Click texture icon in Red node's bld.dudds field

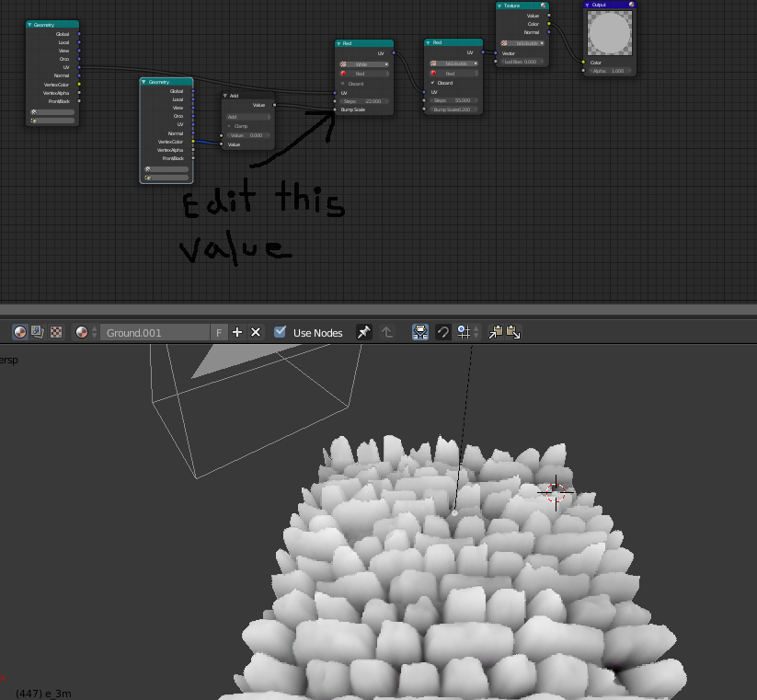433,63
